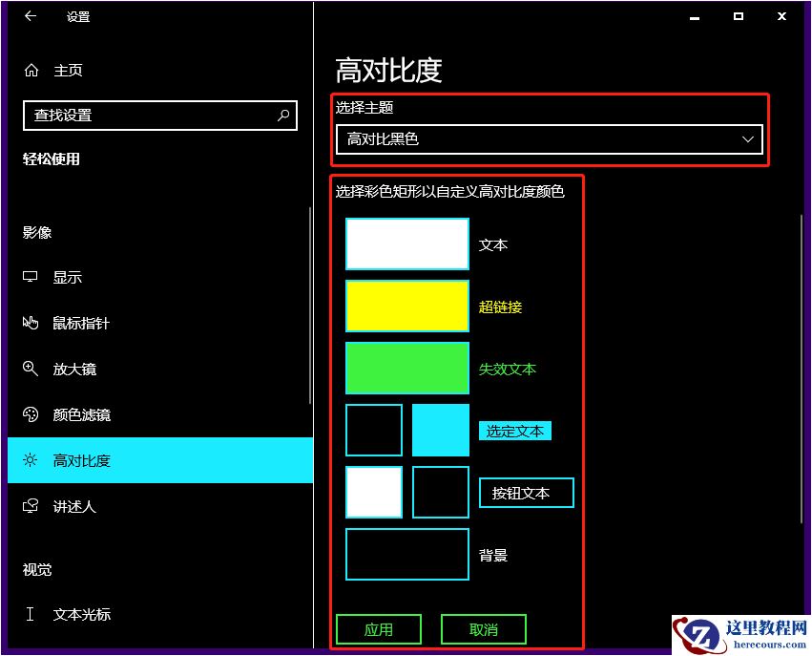Select the green 失效文本 color swatch
812x656 pixels.
(406, 368)
